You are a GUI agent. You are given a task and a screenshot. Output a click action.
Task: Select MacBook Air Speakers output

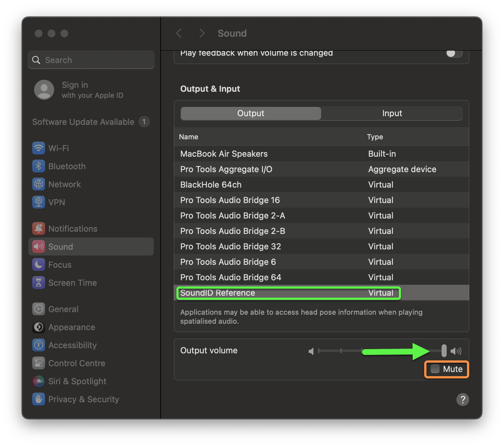322,153
